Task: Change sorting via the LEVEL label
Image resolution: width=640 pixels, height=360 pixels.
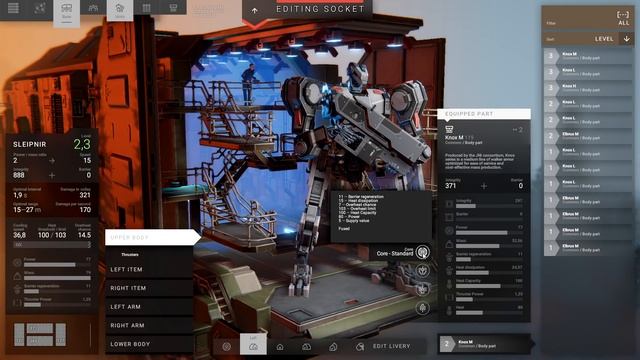Action: tap(604, 39)
